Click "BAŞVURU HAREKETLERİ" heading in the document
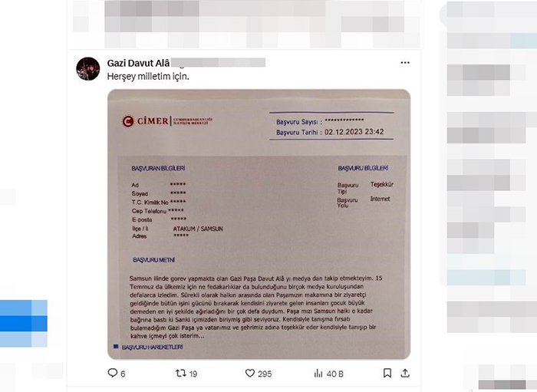This screenshot has height=392, width=537. (152, 348)
